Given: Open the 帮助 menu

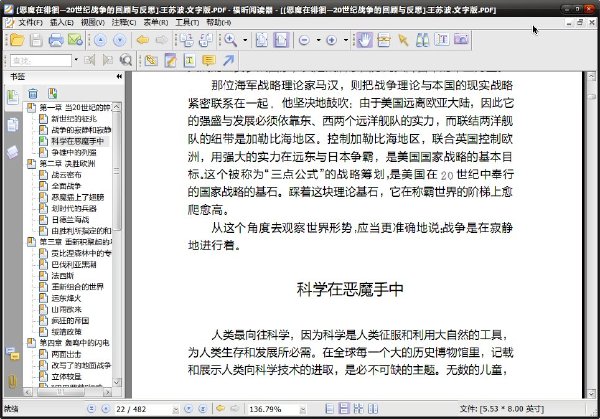Looking at the screenshot, I should tap(218, 23).
